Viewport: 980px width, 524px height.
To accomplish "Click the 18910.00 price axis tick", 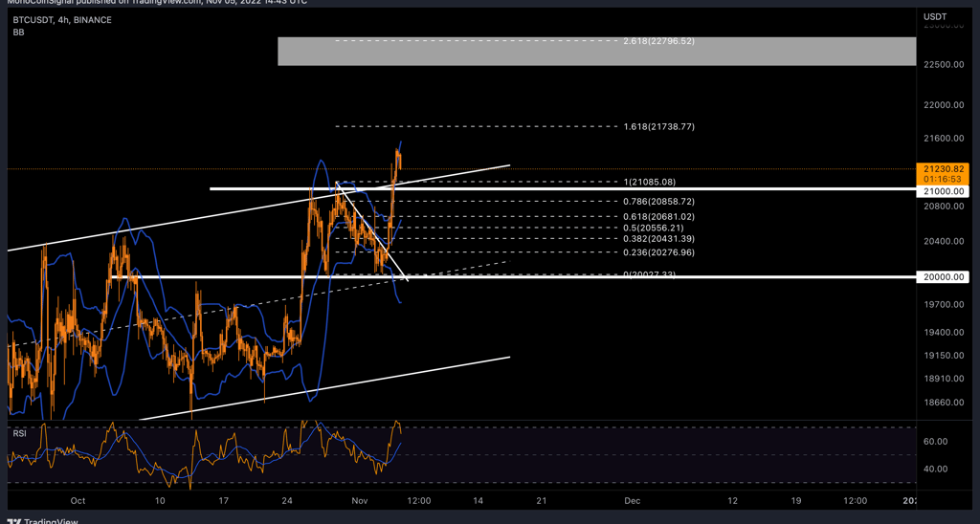I will tap(943, 379).
